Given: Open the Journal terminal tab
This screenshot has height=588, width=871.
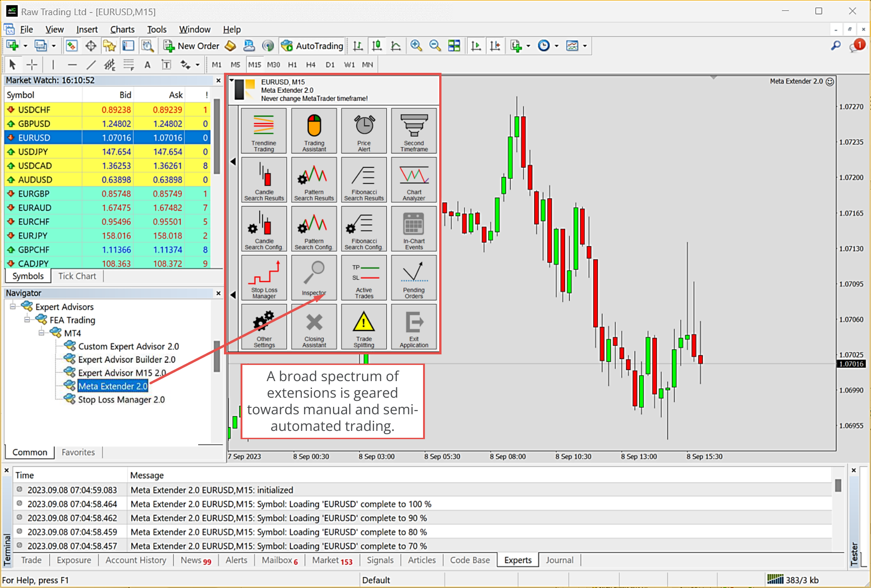Looking at the screenshot, I should coord(559,560).
